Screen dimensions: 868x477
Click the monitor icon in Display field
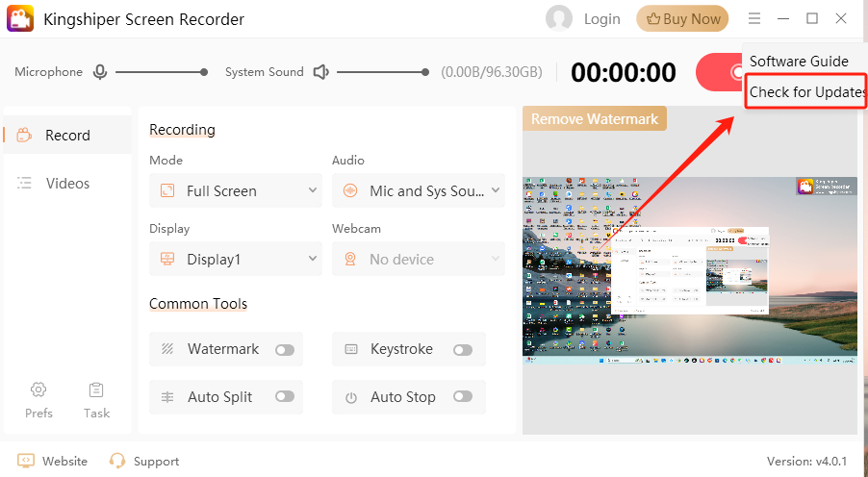pos(167,259)
